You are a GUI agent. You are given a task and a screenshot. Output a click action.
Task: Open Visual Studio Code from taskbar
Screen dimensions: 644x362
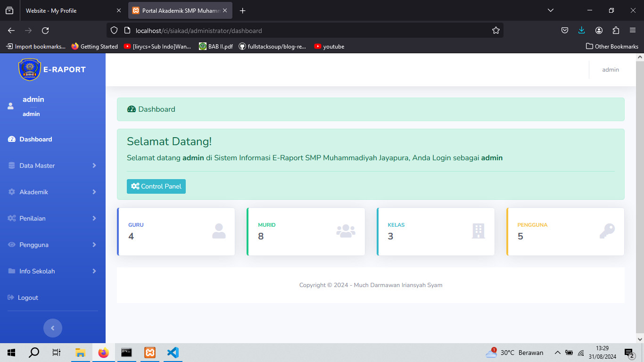click(173, 352)
